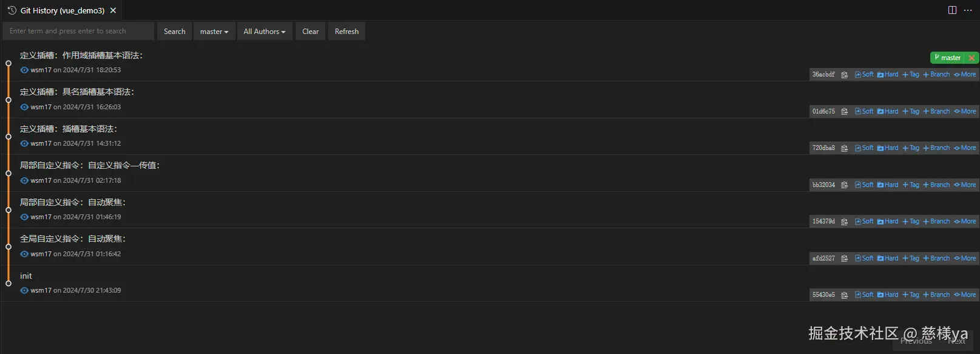
Task: Remove the green master branch label
Action: pos(972,58)
